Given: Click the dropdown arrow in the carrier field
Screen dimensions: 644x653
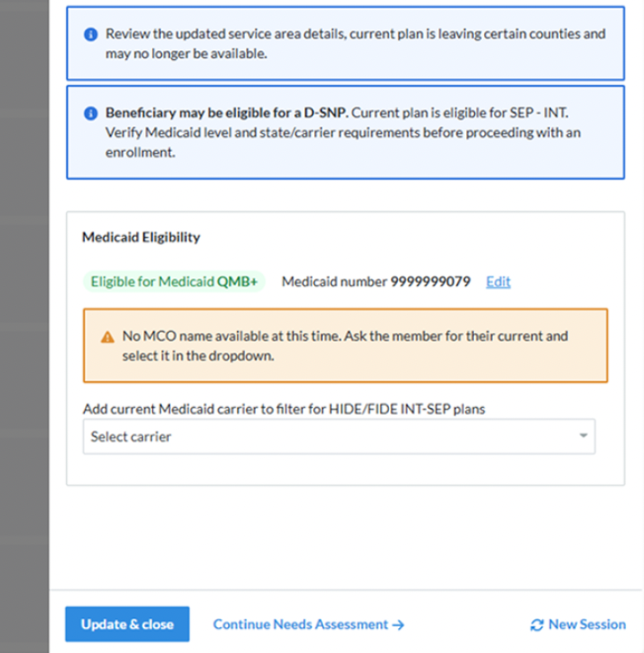Looking at the screenshot, I should (583, 436).
